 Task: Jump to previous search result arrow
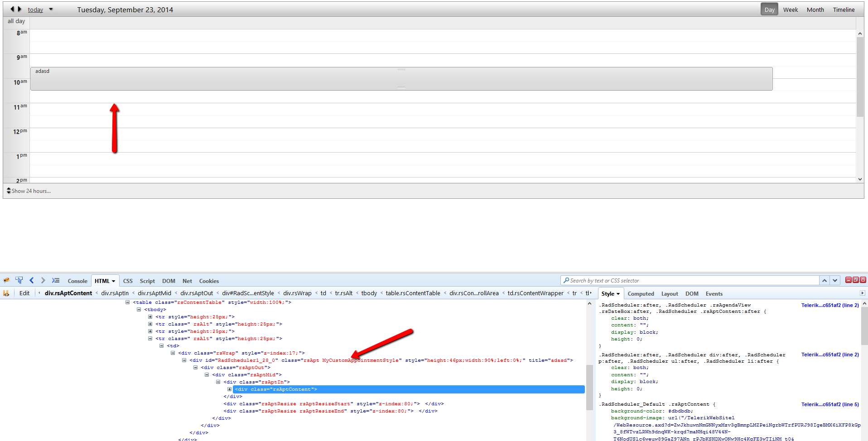click(825, 281)
